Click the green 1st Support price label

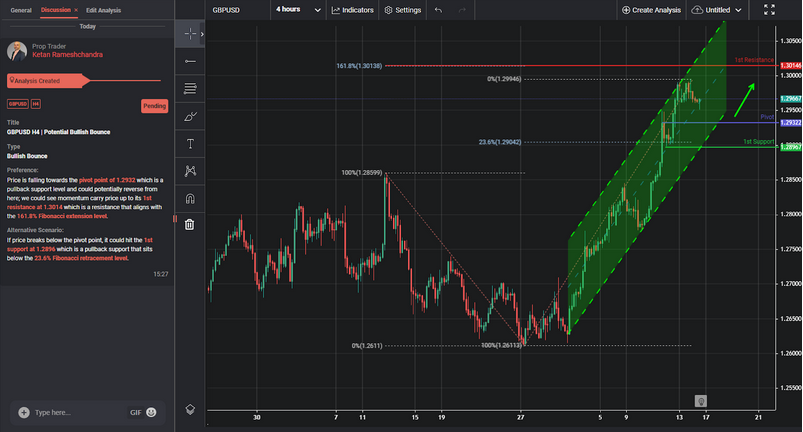(791, 147)
